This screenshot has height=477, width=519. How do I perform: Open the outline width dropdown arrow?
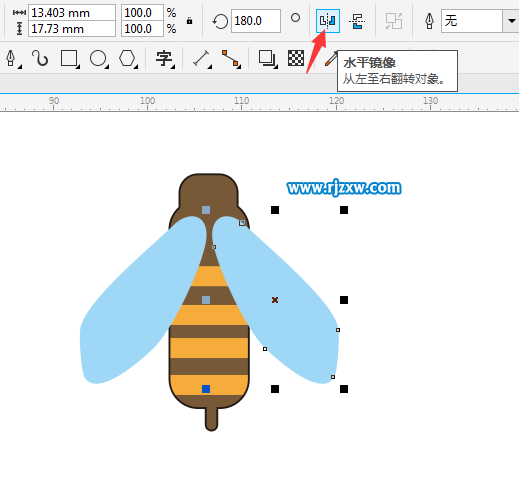tap(511, 21)
